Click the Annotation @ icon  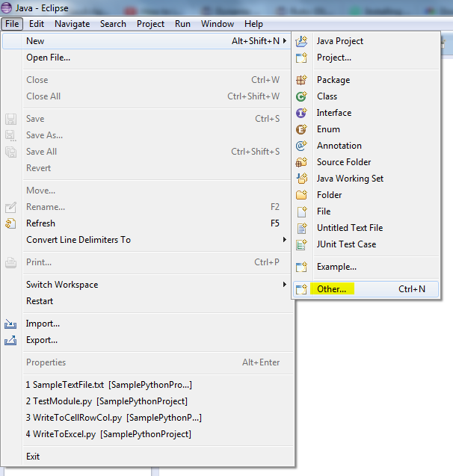click(x=301, y=146)
